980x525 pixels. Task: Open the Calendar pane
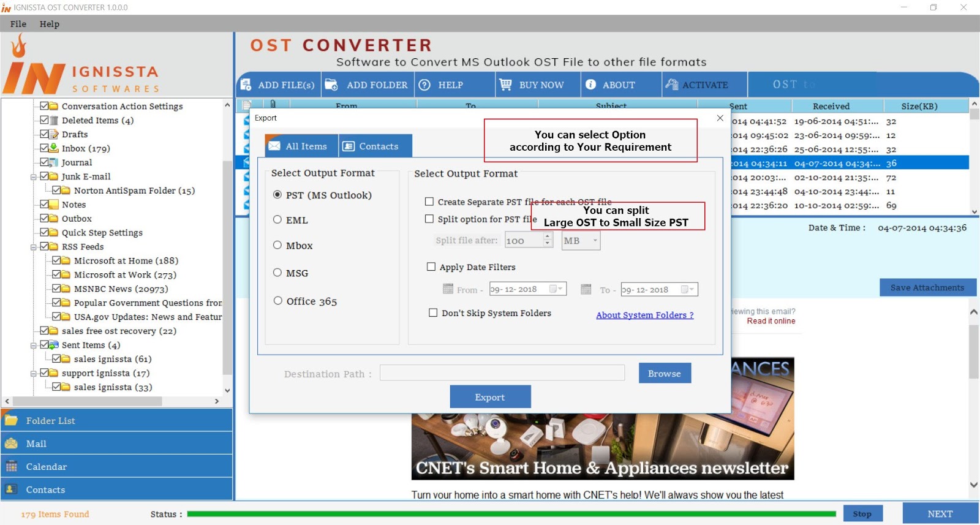116,466
